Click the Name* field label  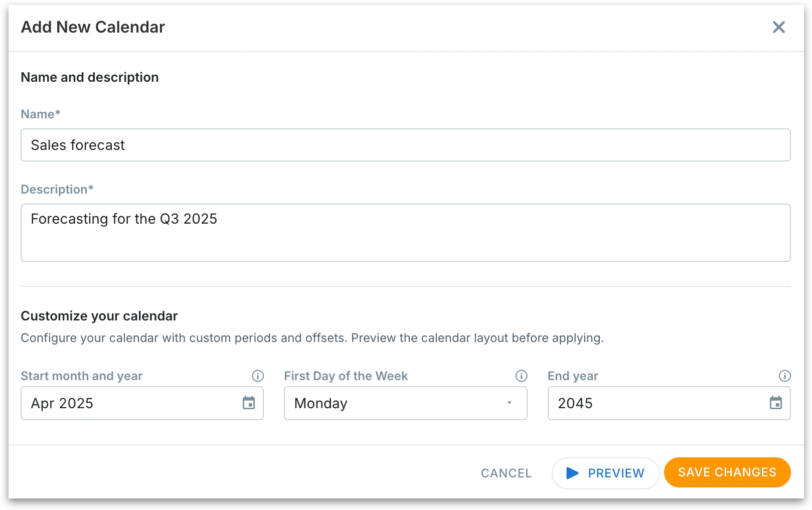[40, 114]
